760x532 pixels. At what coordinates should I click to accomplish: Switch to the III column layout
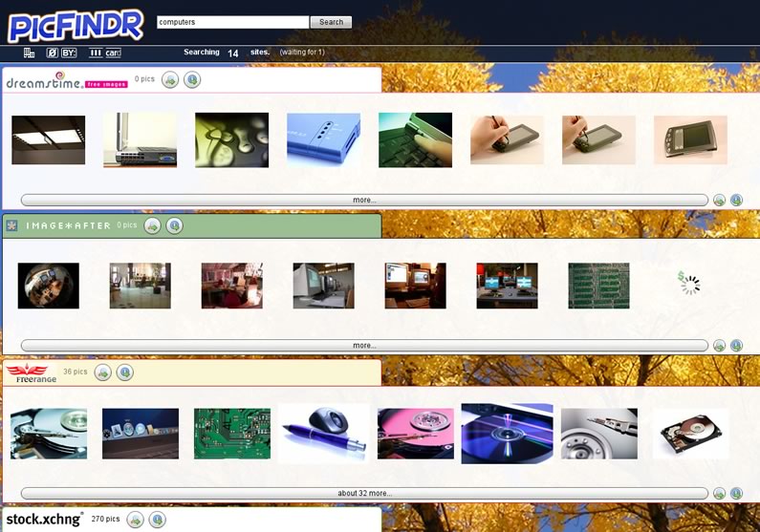96,53
